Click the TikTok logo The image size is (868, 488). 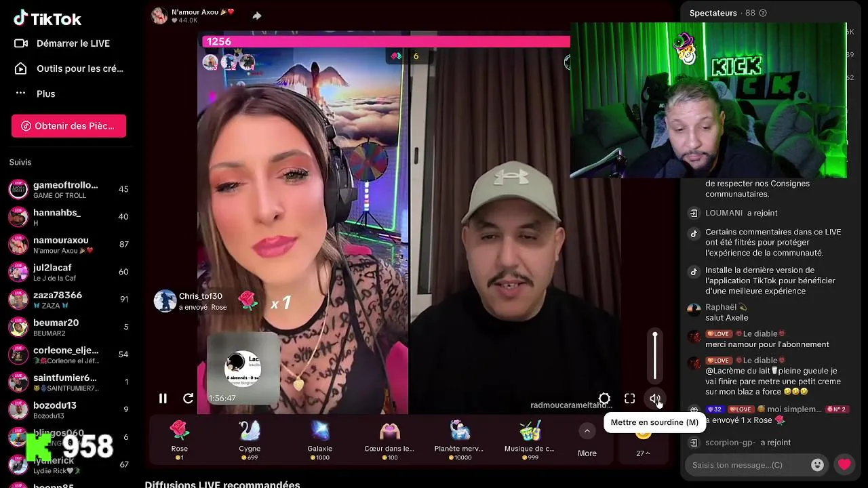(x=47, y=18)
